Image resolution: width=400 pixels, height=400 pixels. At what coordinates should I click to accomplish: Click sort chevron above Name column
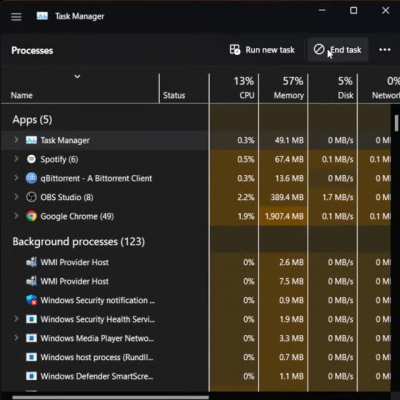[x=77, y=77]
